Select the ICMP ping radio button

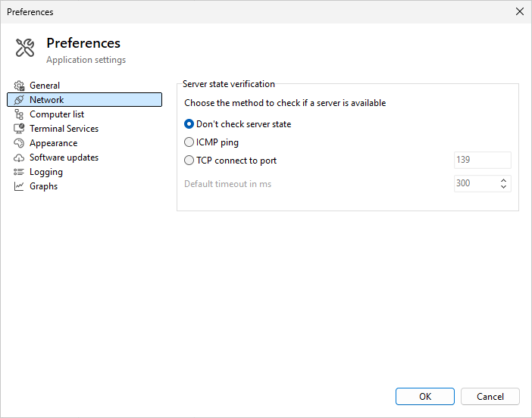click(x=189, y=142)
